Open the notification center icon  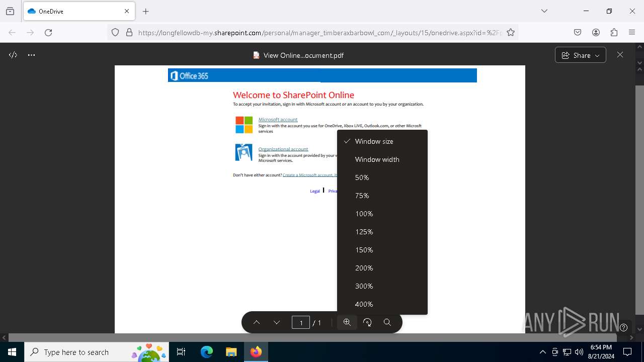tap(627, 352)
